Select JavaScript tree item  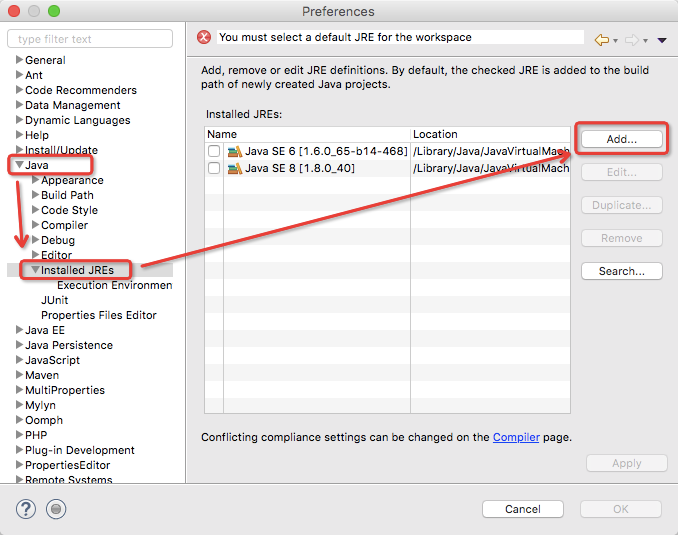click(x=52, y=360)
